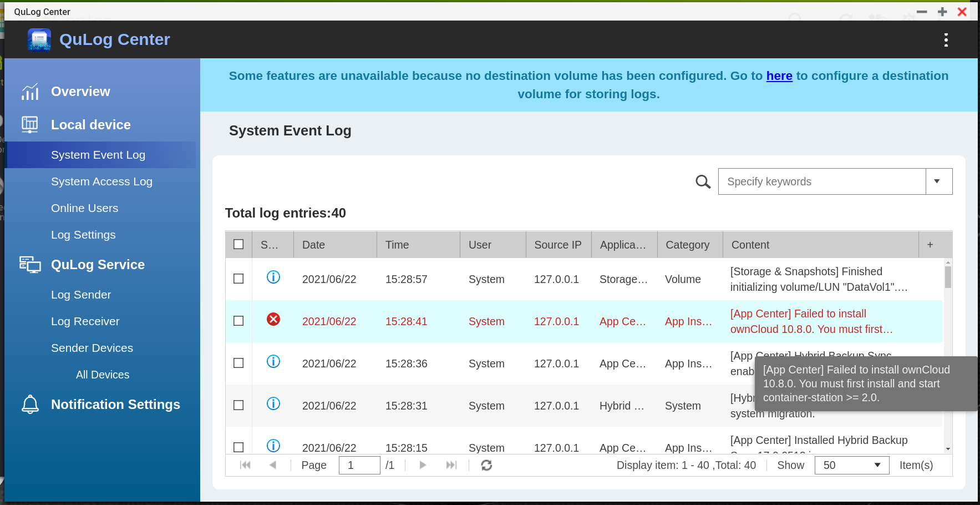This screenshot has width=980, height=505.
Task: Open Notification Settings
Action: (115, 405)
